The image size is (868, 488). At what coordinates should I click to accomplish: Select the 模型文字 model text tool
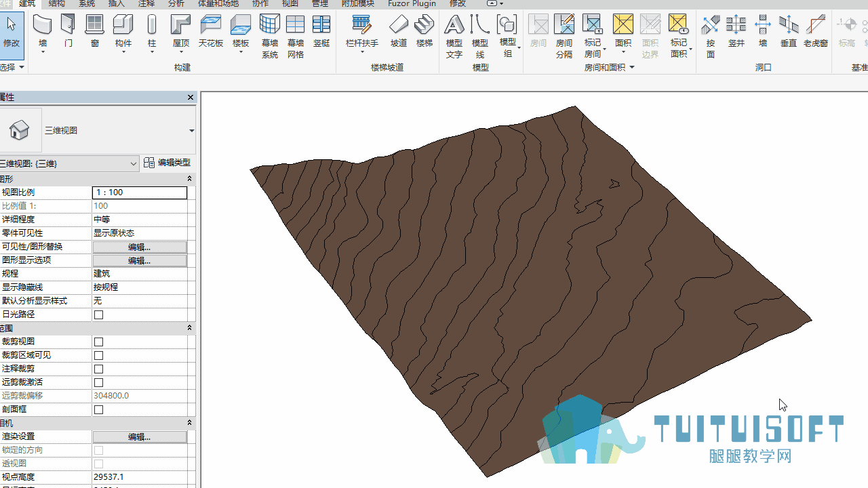pos(454,37)
